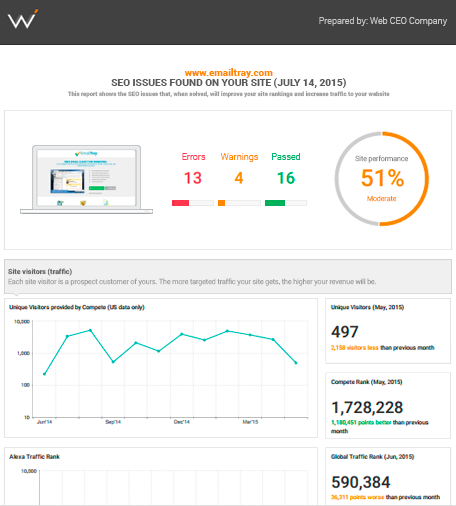Click the Web CEO logo icon
456x506 pixels.
coord(23,19)
